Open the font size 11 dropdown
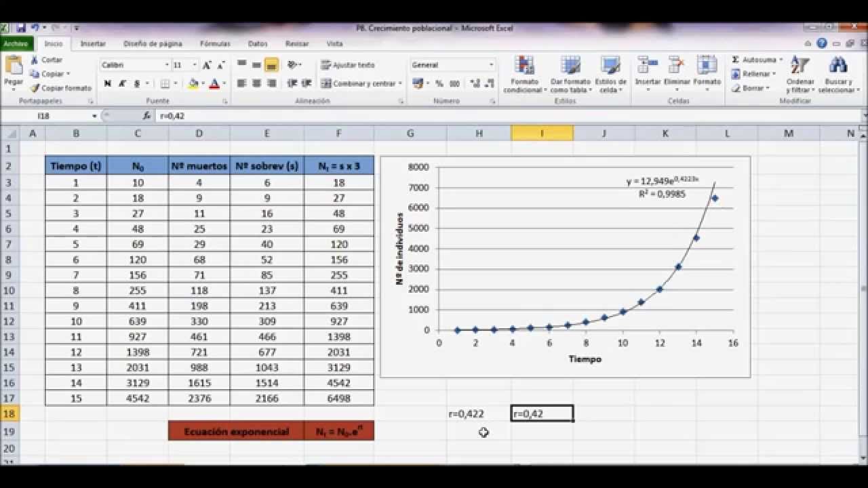868x488 pixels. point(194,65)
